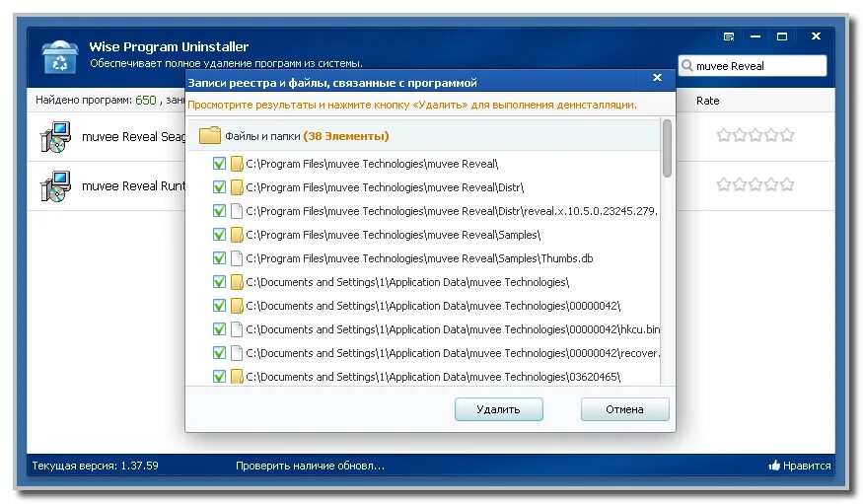The height and width of the screenshot is (504, 863).
Task: Click the file icon for the reveal.x.10.5.0.23245 entry
Action: (237, 211)
